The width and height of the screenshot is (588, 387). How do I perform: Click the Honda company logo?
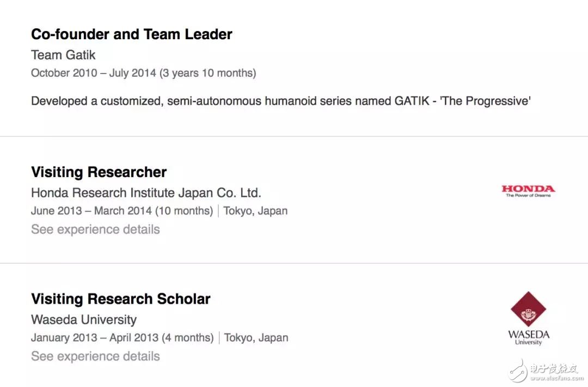pyautogui.click(x=528, y=191)
